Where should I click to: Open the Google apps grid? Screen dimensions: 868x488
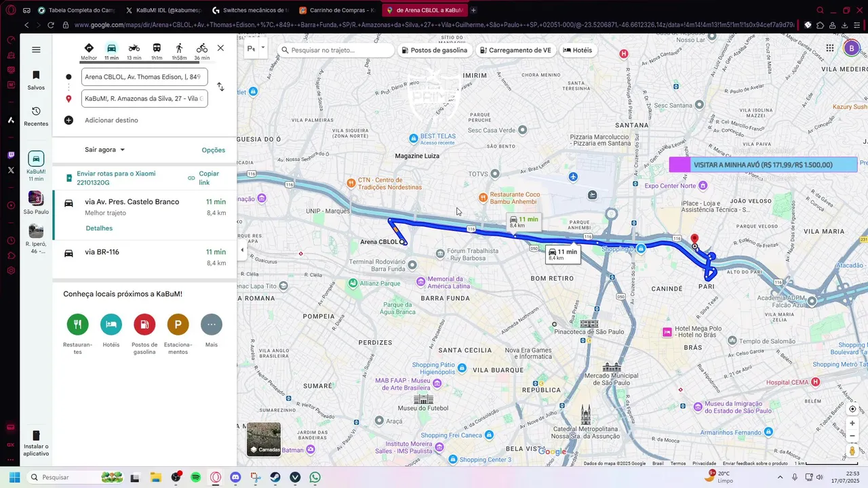coord(830,48)
